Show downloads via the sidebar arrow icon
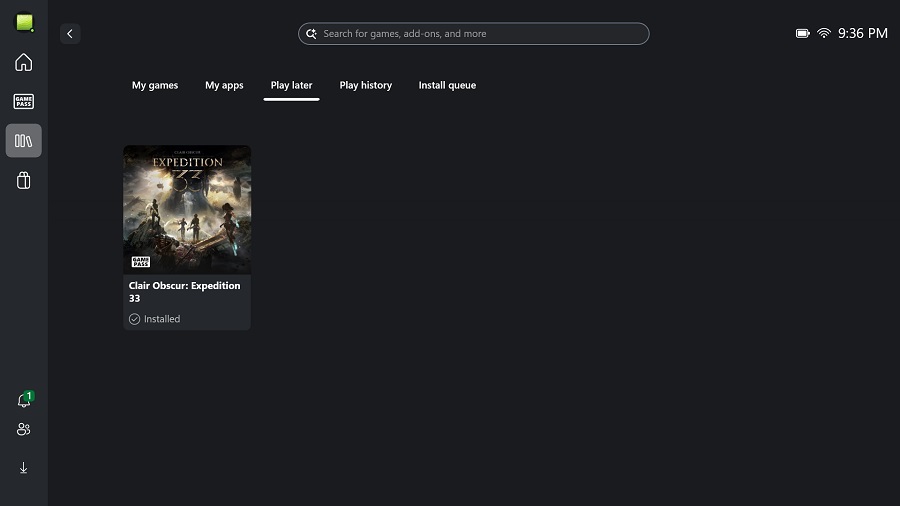The height and width of the screenshot is (506, 900). 24,468
